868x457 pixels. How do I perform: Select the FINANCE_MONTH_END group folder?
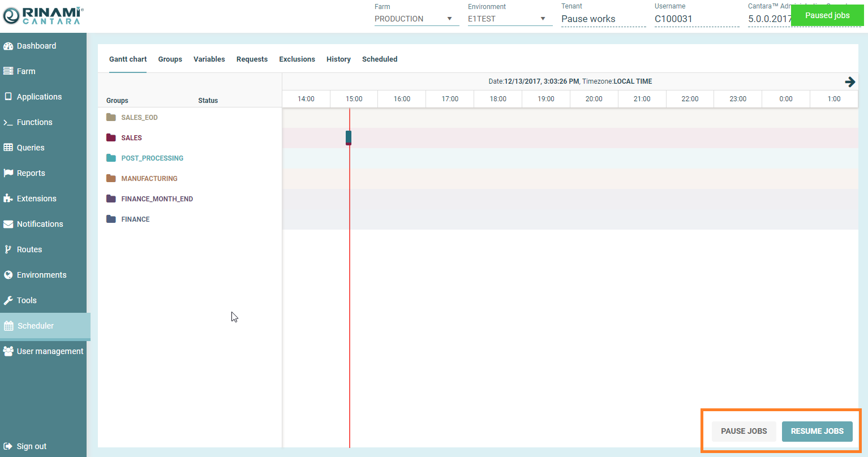(x=111, y=199)
